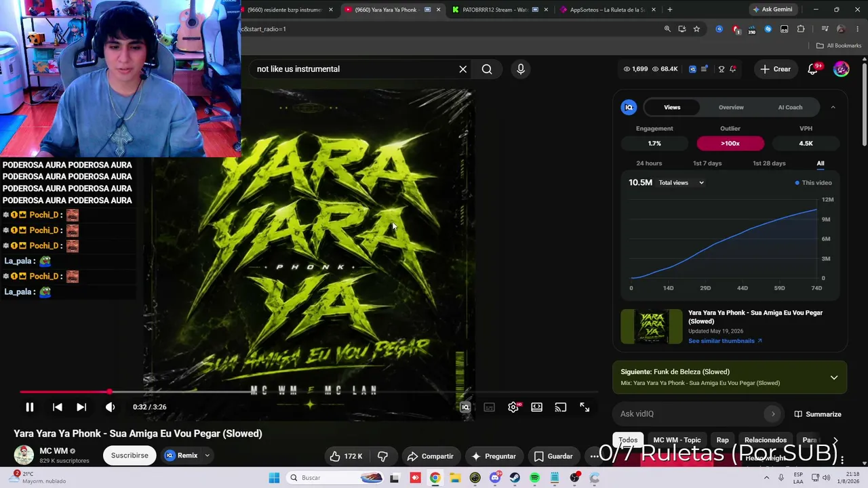Viewport: 868px width, 488px height.
Task: Click the Yara Yara Ya vidIQ thumbnail
Action: [652, 327]
